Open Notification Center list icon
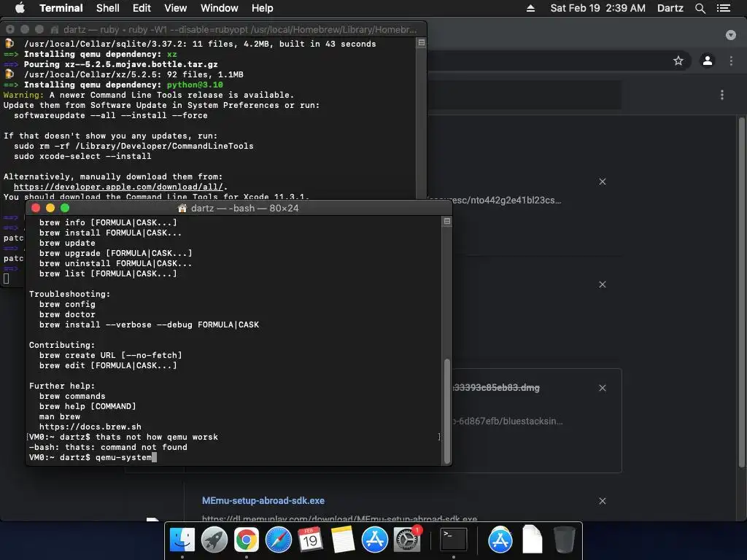The image size is (747, 560). [x=723, y=8]
